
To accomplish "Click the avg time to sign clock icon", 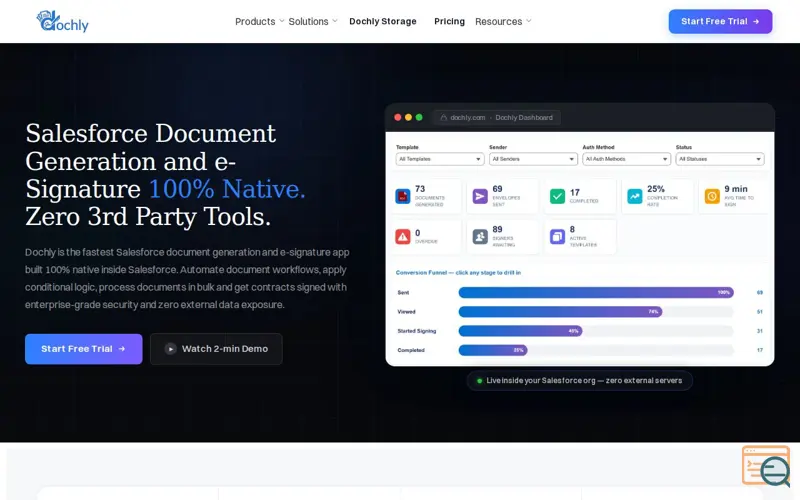I will pyautogui.click(x=712, y=196).
